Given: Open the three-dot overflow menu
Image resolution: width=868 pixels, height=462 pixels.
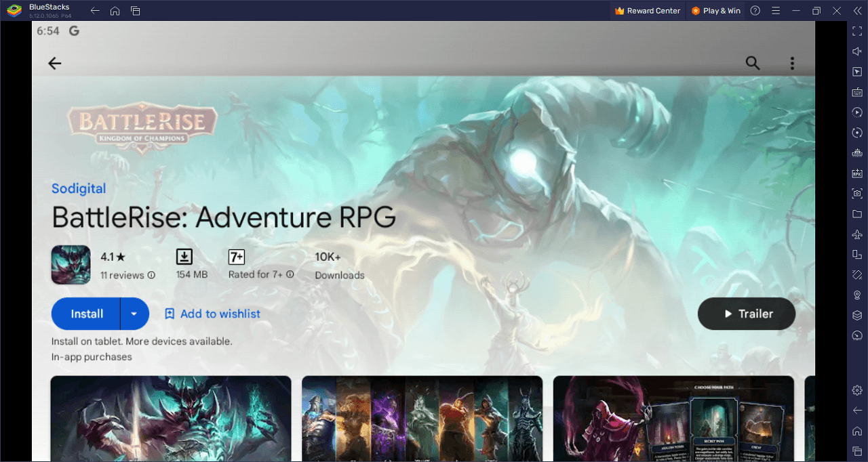Looking at the screenshot, I should 792,63.
